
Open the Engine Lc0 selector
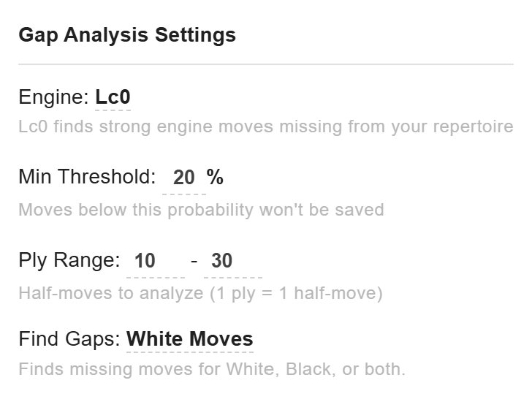113,98
